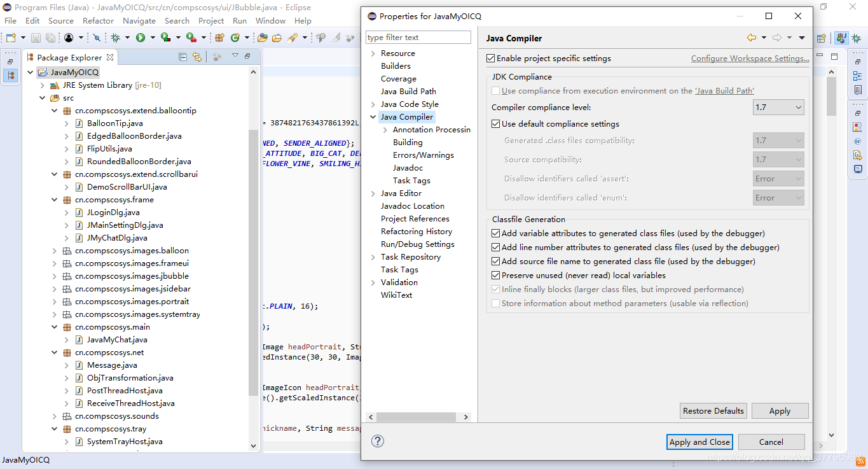Click the New Java Class icon
This screenshot has width=868, height=469.
click(x=235, y=38)
